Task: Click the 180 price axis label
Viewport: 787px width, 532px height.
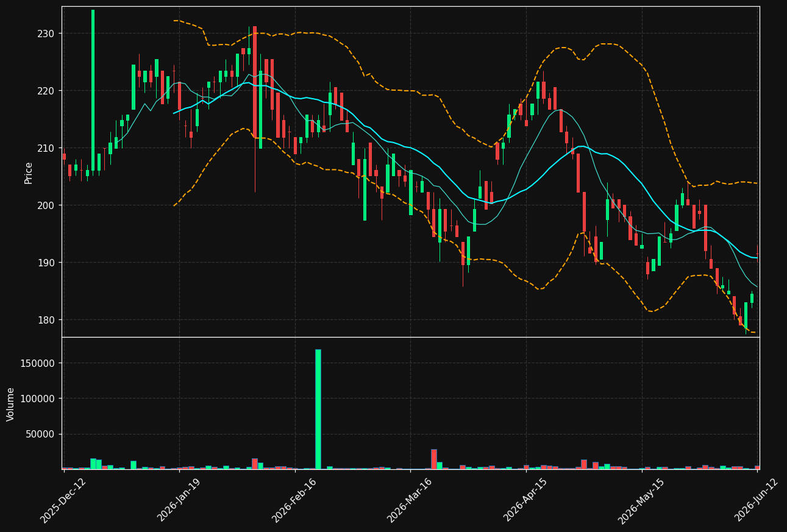Action: pos(46,320)
